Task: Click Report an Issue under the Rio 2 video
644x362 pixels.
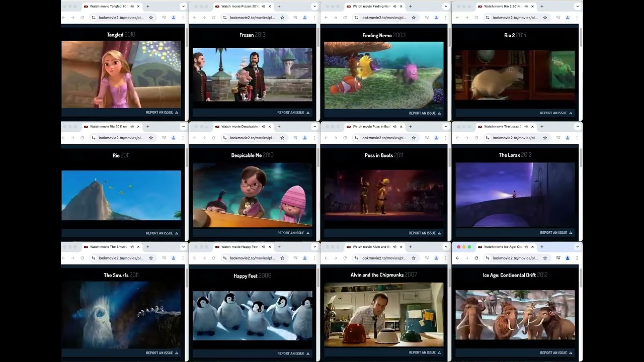Action: click(556, 113)
